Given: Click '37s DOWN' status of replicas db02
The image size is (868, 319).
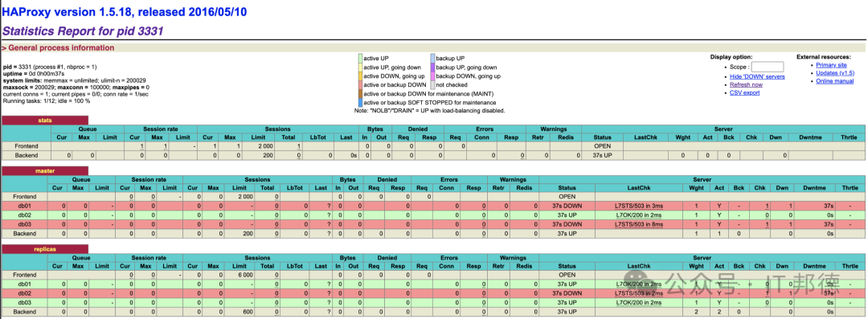Looking at the screenshot, I should pos(567,293).
